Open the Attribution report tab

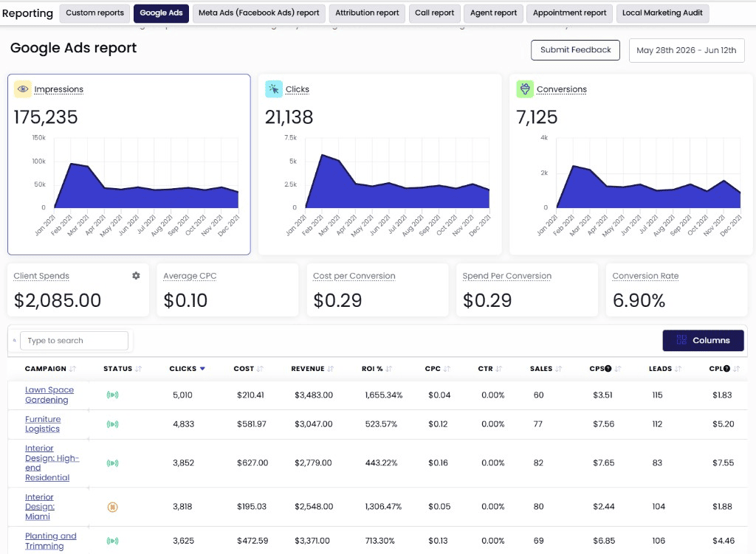(367, 13)
